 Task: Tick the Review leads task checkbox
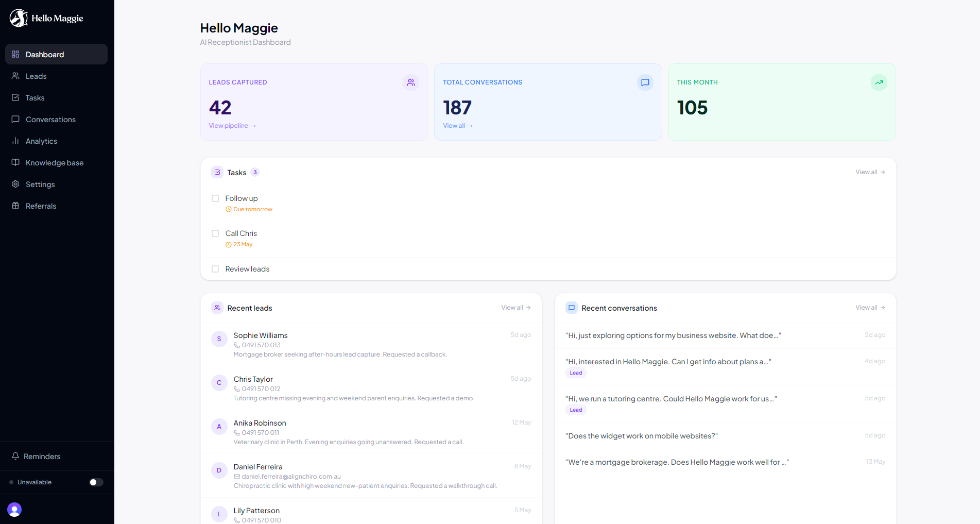click(215, 269)
